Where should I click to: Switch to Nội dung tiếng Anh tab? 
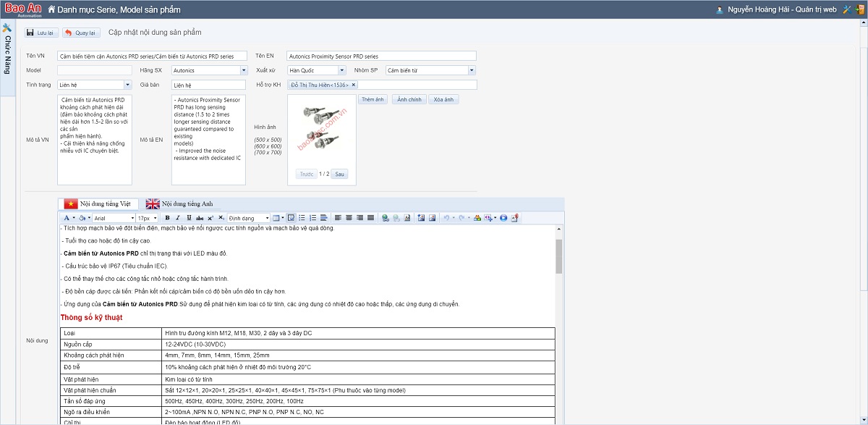pos(180,204)
